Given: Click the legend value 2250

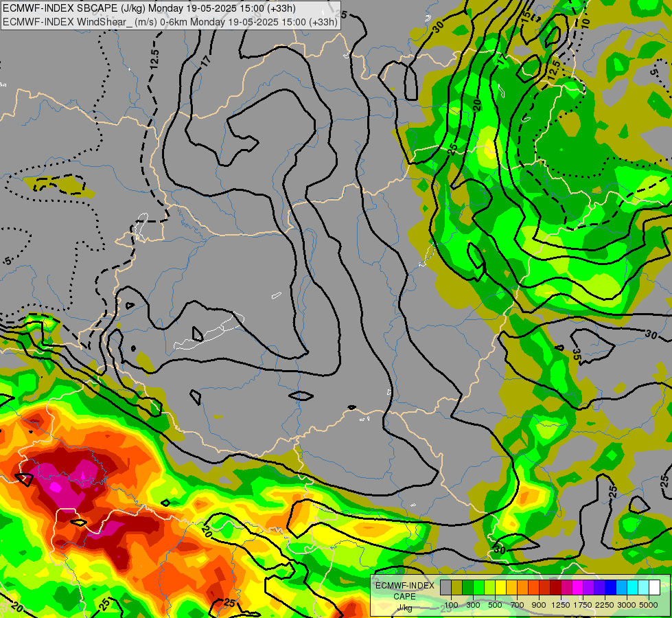Looking at the screenshot, I should [605, 605].
